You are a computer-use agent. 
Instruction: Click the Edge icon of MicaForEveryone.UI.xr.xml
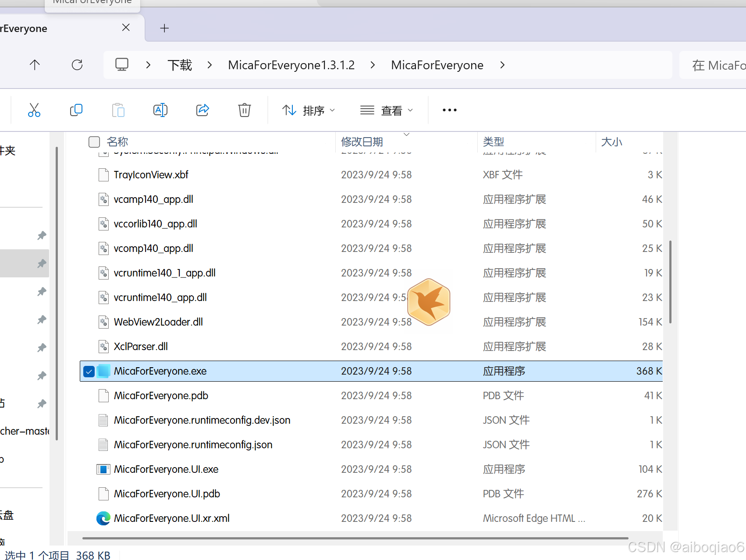coord(103,518)
